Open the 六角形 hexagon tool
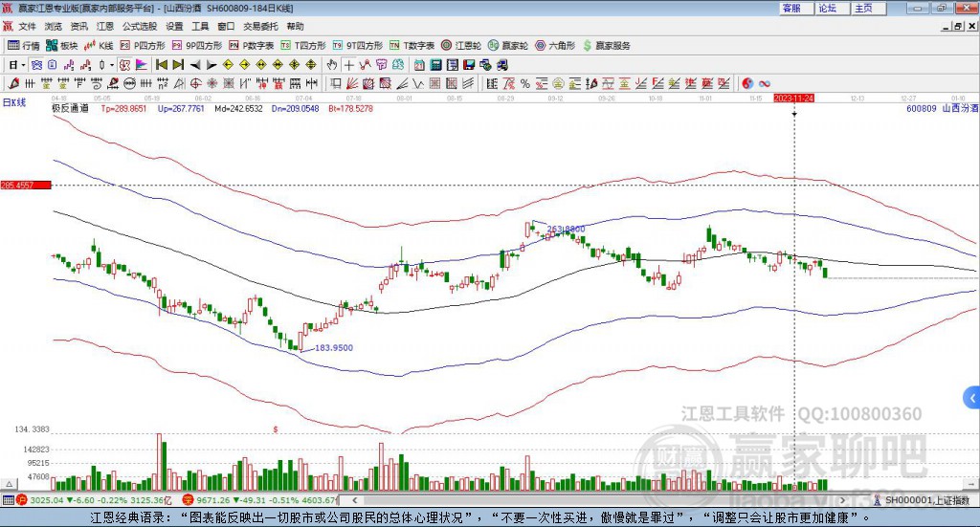The image size is (980, 527). coord(555,46)
